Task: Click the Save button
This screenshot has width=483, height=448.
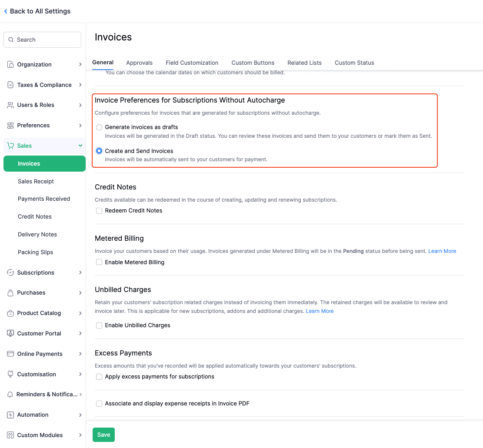Action: [x=103, y=435]
